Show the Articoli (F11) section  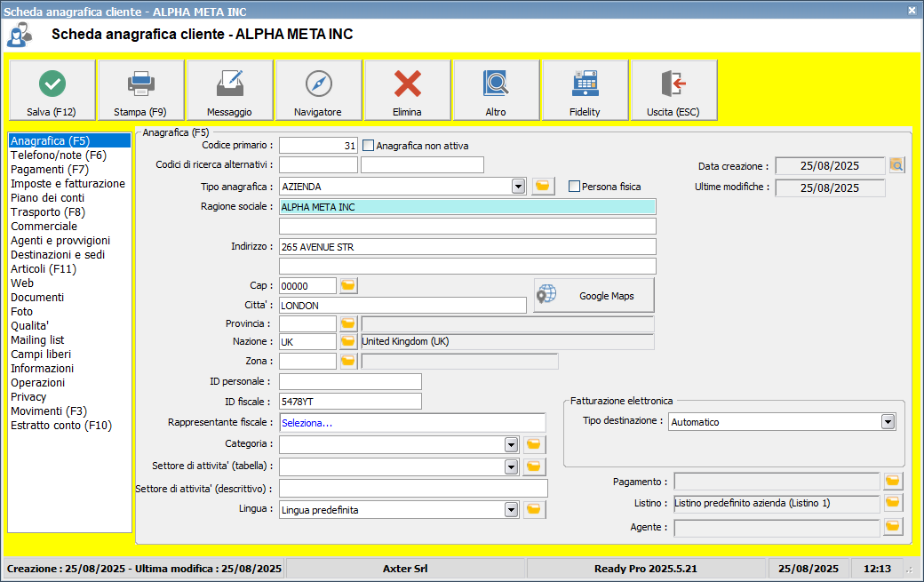tap(69, 268)
